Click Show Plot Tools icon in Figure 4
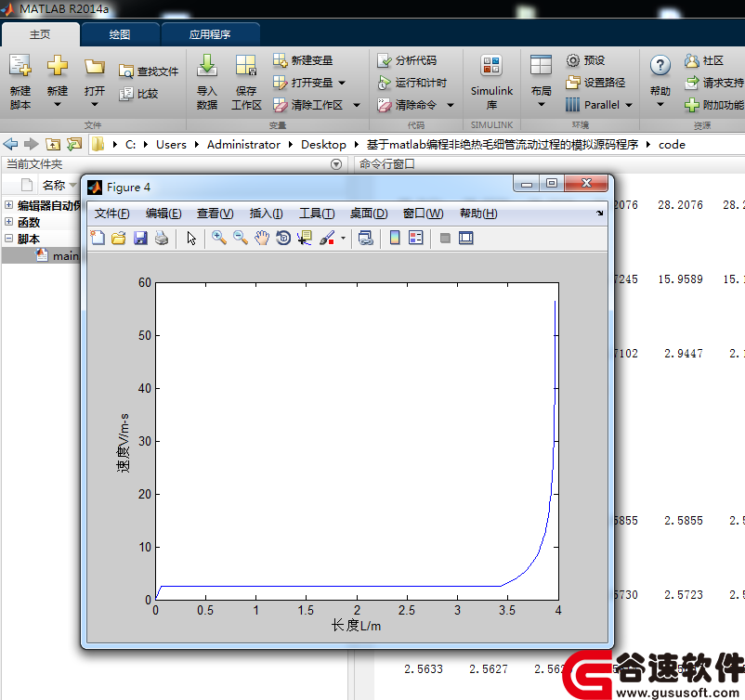 click(x=466, y=238)
